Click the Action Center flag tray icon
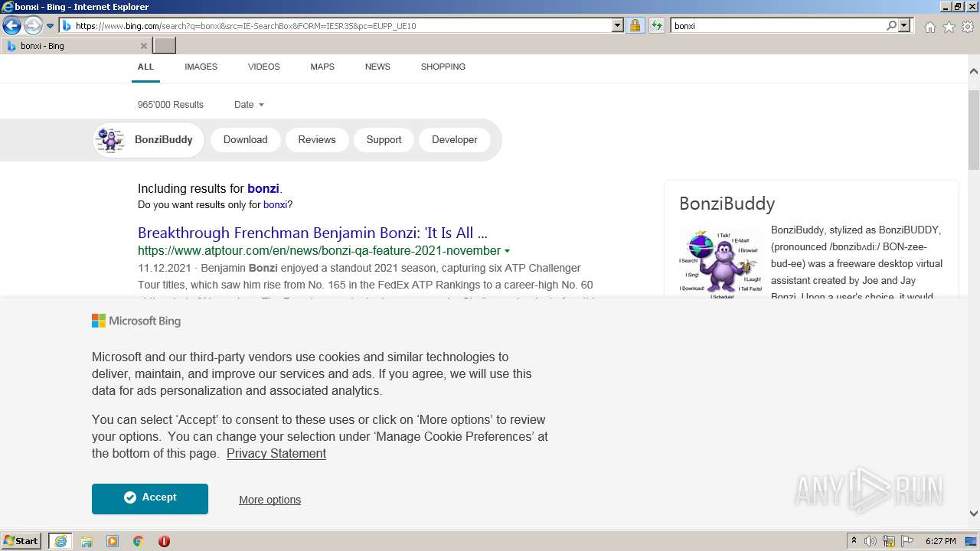Screen dimensions: 980x551 pyautogui.click(x=907, y=541)
